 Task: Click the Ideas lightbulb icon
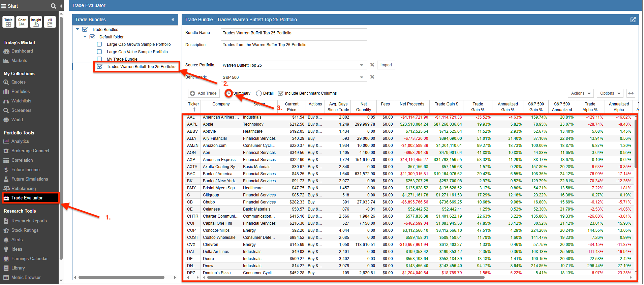point(6,249)
